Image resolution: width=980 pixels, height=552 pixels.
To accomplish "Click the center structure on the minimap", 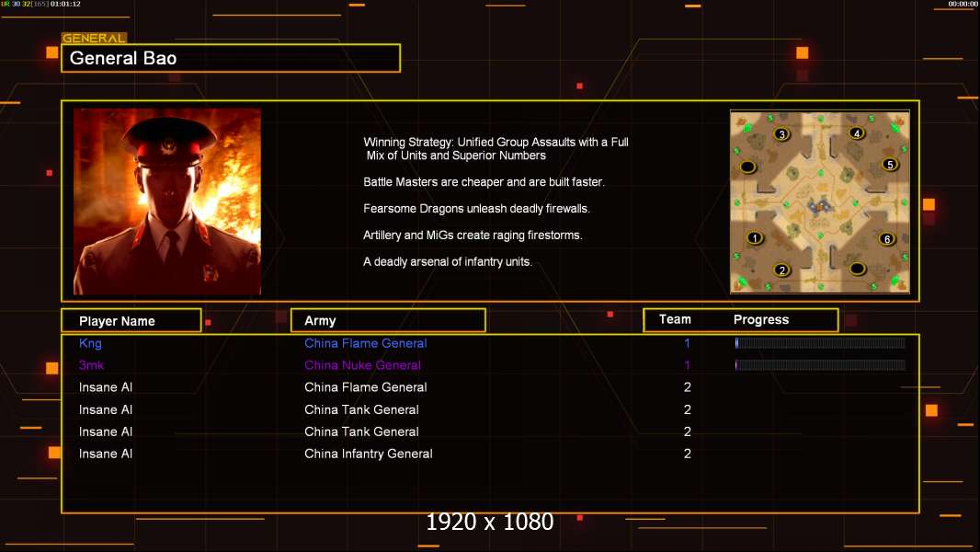I will coord(819,205).
